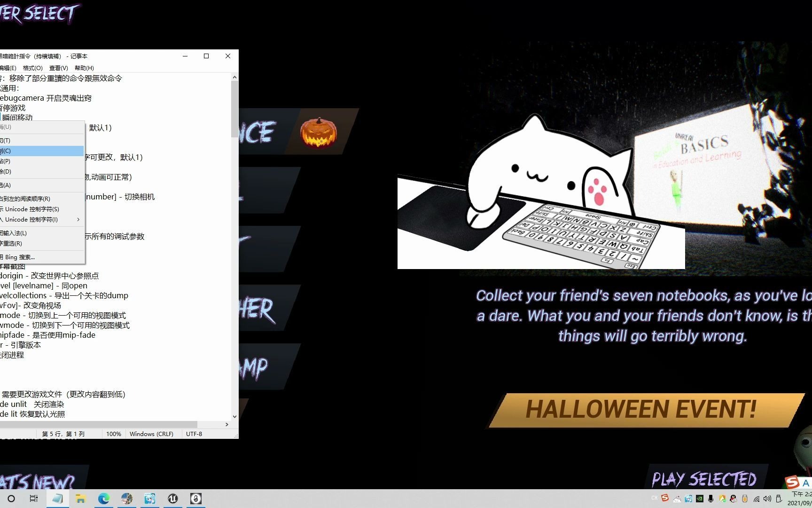Click 'Windows (CRLF)' in the status bar
The width and height of the screenshot is (812, 508).
tap(151, 434)
